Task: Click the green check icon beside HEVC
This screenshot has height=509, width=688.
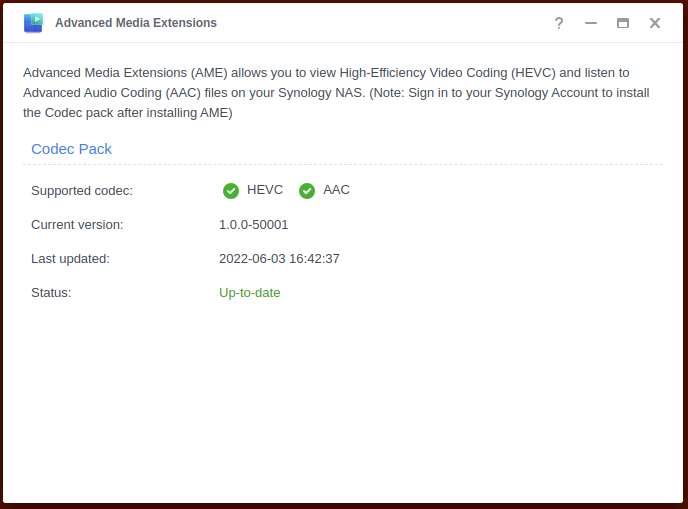Action: (231, 191)
